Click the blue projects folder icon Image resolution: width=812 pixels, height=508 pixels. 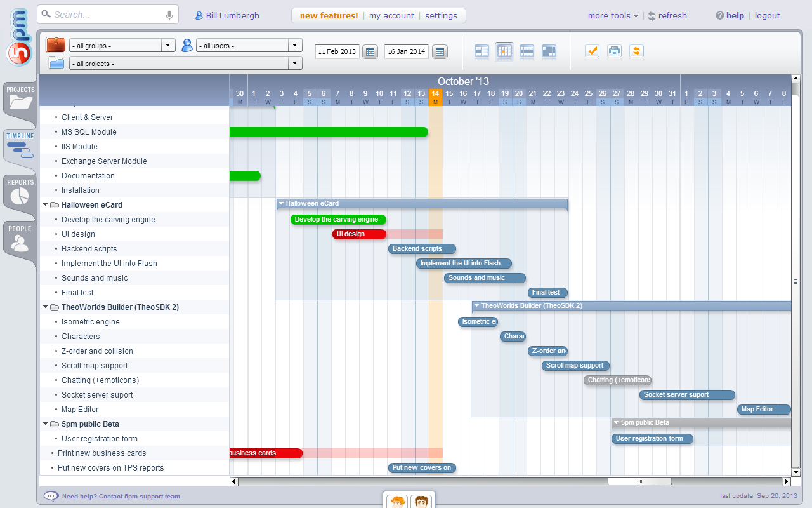pos(57,63)
